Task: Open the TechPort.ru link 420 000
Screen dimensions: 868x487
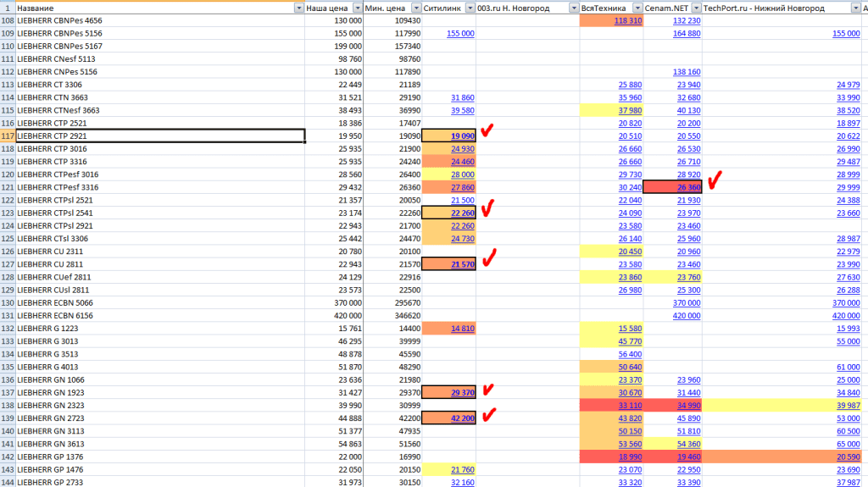Action: [x=846, y=316]
